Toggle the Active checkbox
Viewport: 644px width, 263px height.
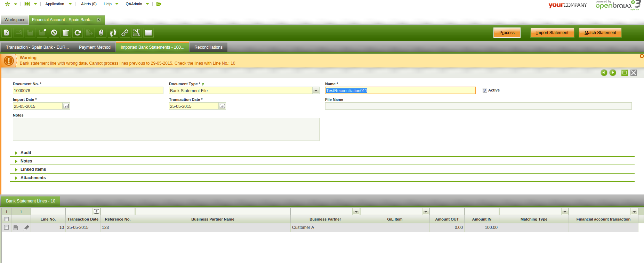[x=485, y=90]
